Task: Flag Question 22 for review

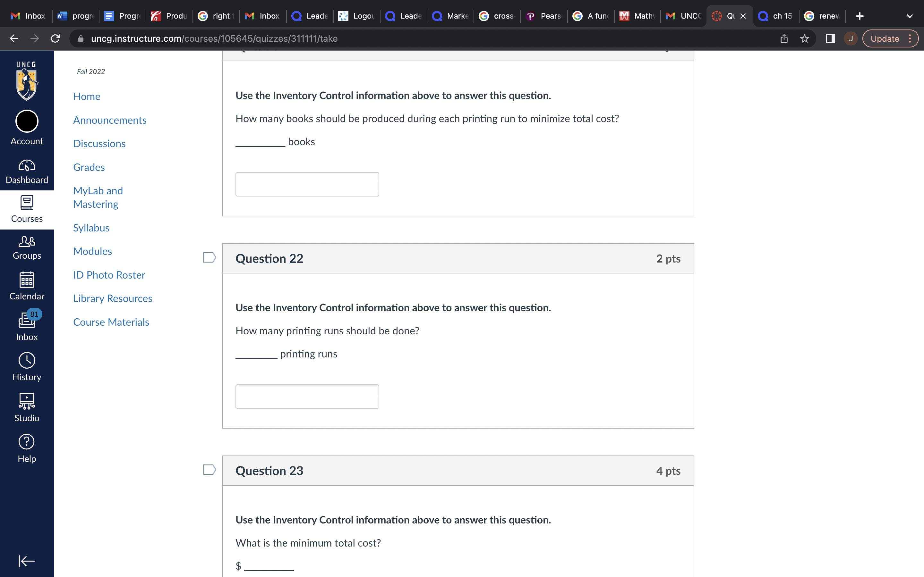Action: (x=209, y=258)
